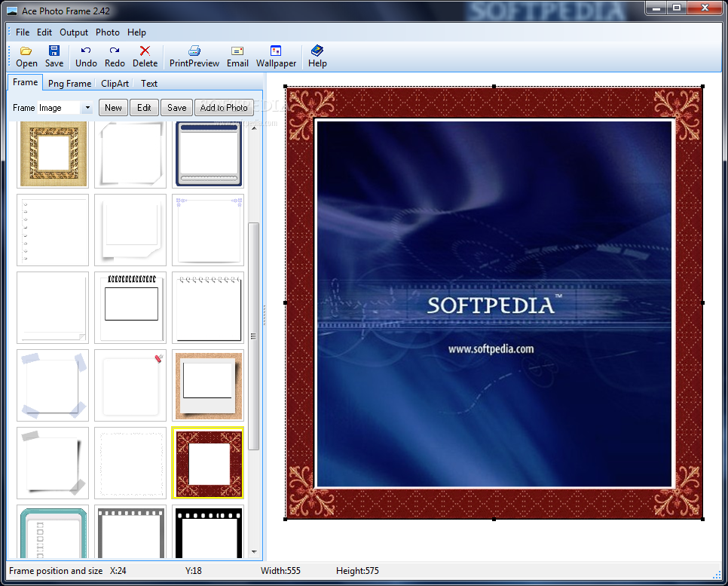Switch to the Frame tab
This screenshot has width=728, height=586.
[x=25, y=82]
